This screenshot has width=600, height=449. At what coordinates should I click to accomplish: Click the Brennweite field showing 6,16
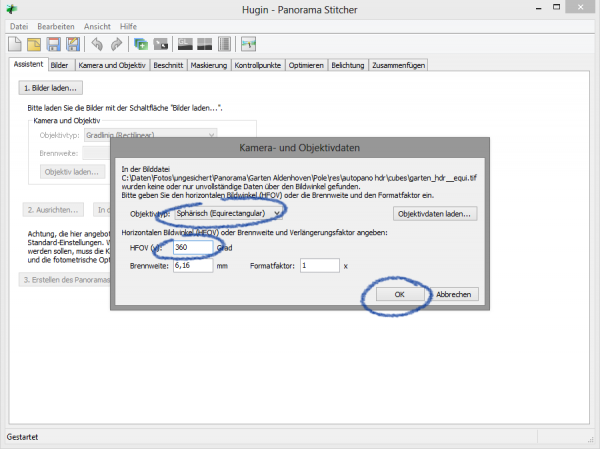pyautogui.click(x=193, y=265)
